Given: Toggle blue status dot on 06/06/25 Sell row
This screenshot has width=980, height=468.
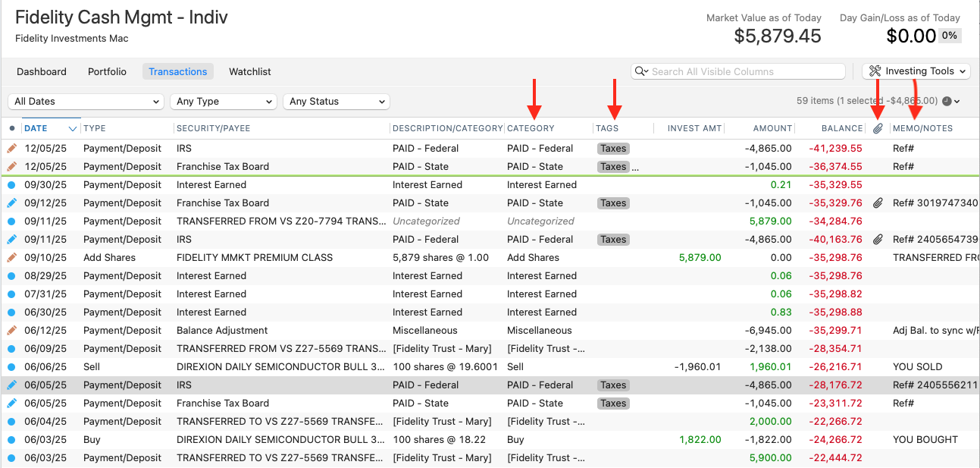Looking at the screenshot, I should click(11, 367).
